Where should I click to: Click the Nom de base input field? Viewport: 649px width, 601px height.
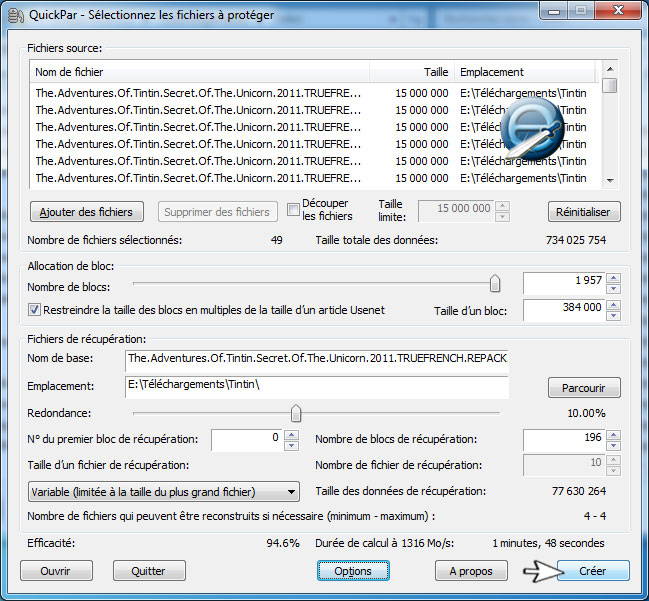(x=317, y=361)
